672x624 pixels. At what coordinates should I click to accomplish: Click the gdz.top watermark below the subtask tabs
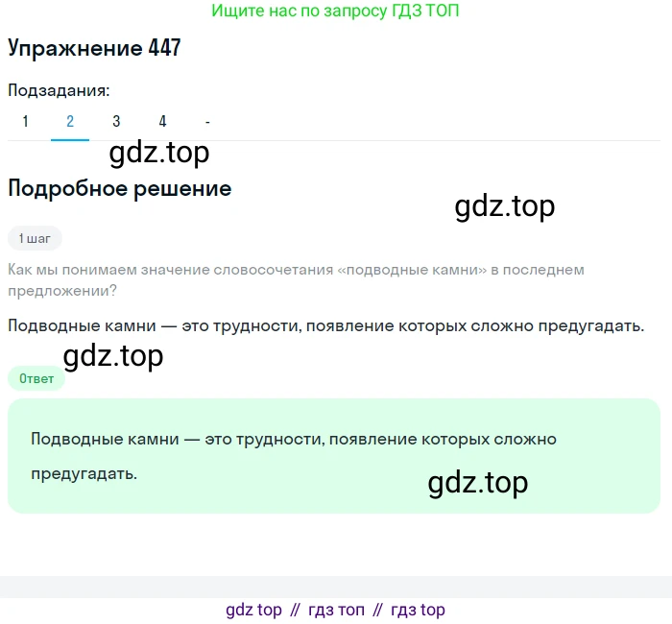tap(159, 152)
